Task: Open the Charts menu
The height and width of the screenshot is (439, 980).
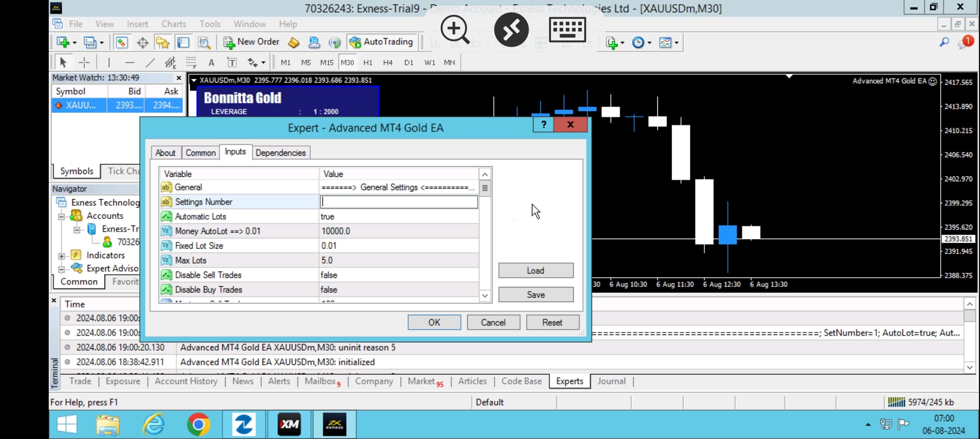Action: click(173, 24)
